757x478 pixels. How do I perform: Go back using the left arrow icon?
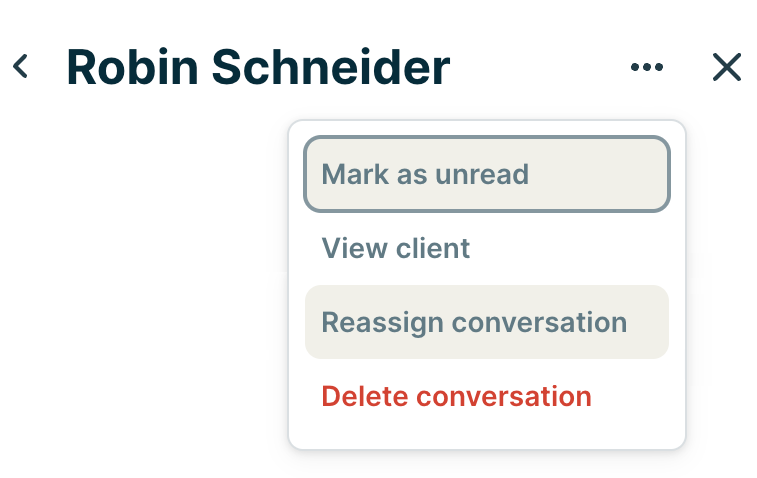[20, 67]
